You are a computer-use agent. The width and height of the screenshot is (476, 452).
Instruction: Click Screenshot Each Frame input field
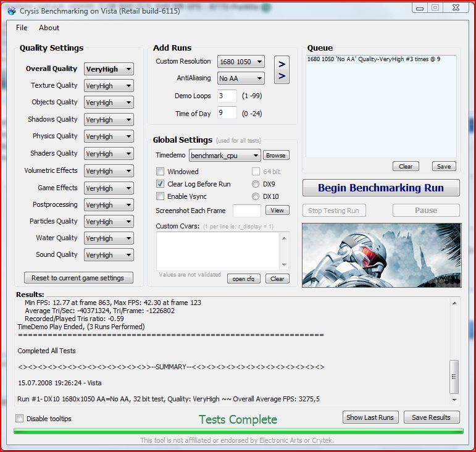[246, 211]
